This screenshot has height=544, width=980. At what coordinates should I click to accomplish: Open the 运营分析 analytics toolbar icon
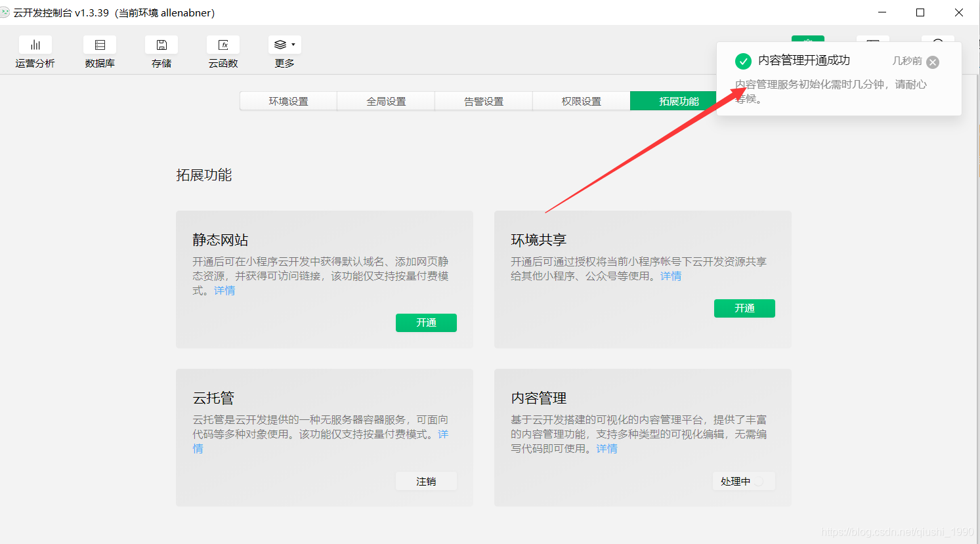tap(35, 45)
